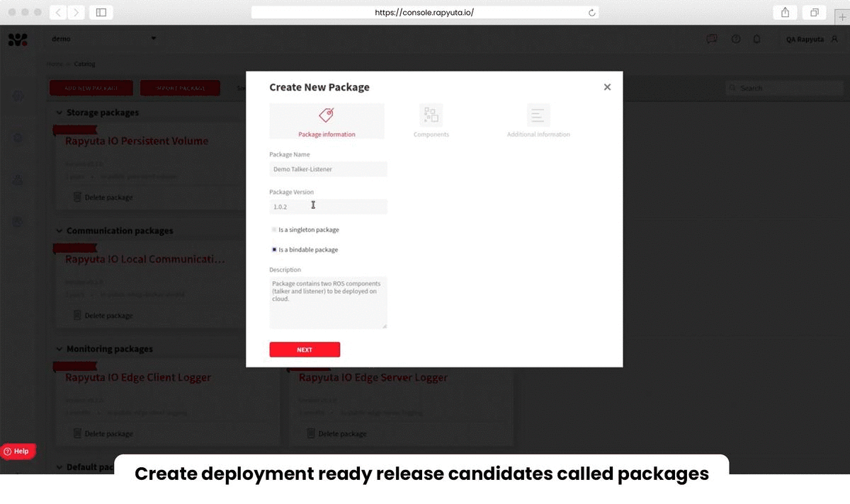Switch to the Package information step
This screenshot has height=504, width=850.
[x=327, y=121]
